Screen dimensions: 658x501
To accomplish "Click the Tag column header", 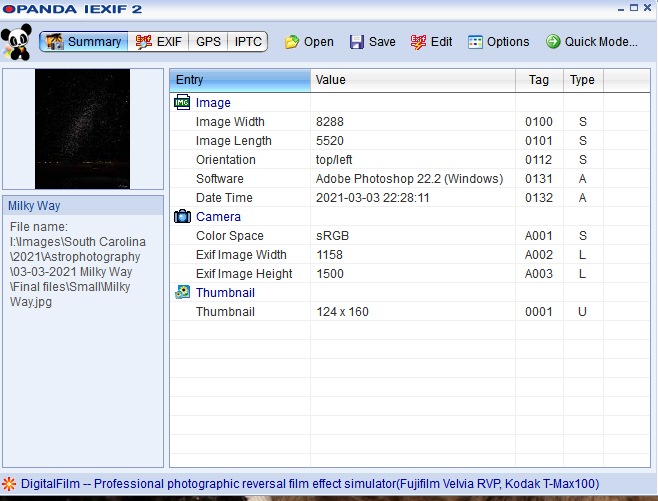I will (x=539, y=80).
